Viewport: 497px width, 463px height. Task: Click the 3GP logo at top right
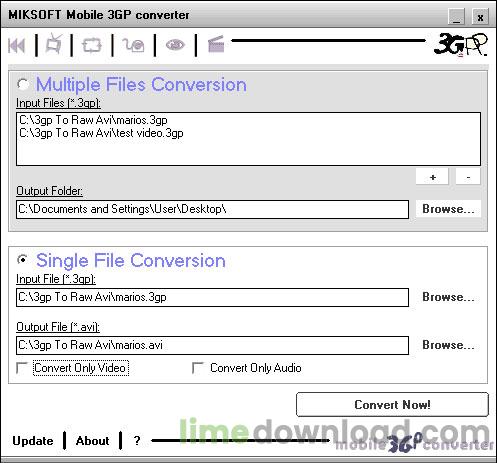click(x=461, y=45)
